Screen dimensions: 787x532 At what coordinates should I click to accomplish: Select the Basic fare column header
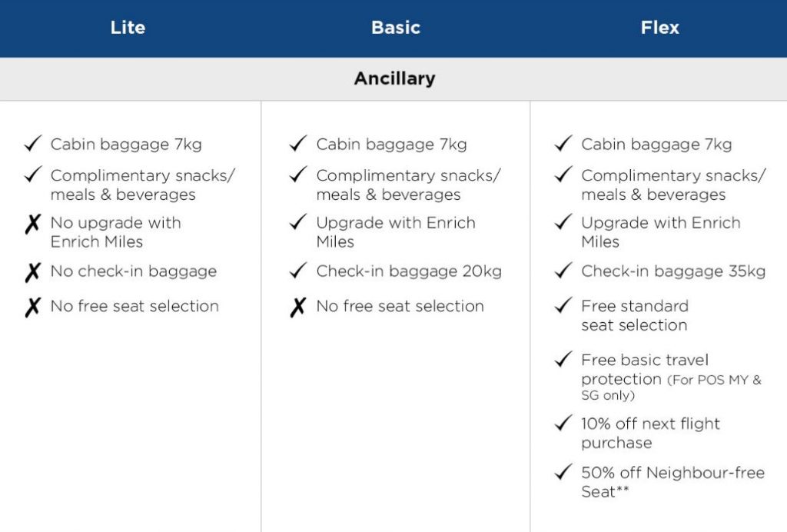pos(395,28)
